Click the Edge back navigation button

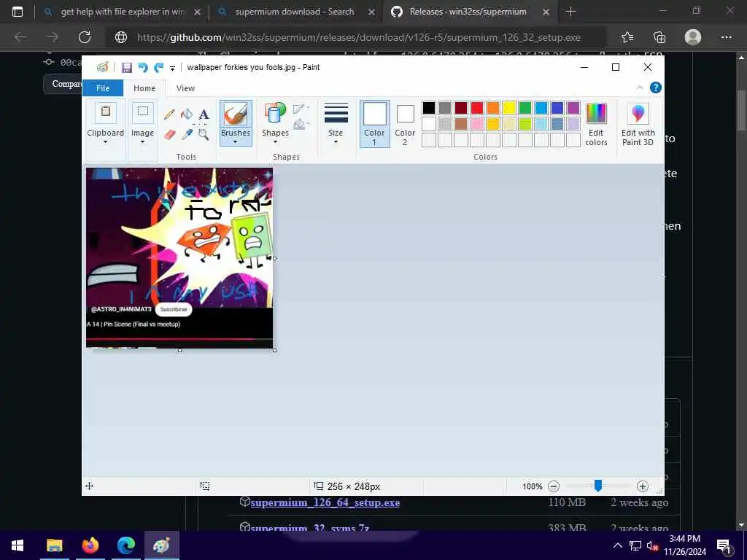(x=20, y=37)
